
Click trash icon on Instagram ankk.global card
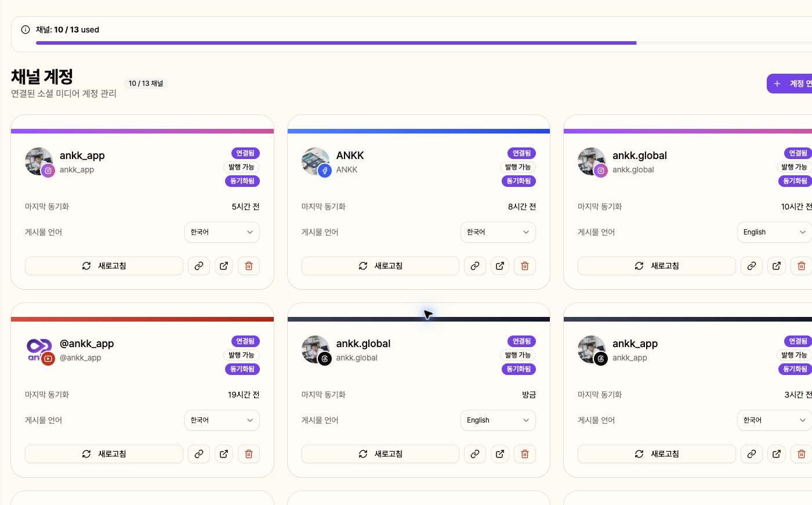pos(802,266)
